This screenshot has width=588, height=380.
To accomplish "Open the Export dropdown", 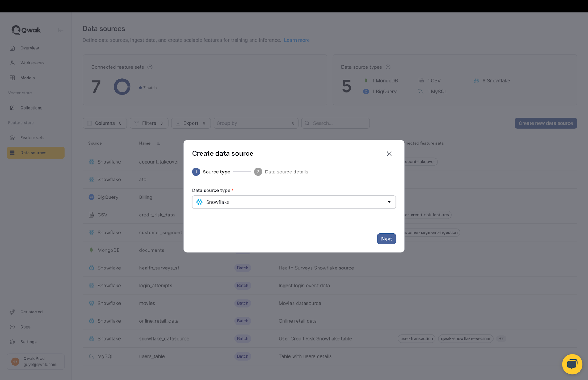I will [x=191, y=123].
